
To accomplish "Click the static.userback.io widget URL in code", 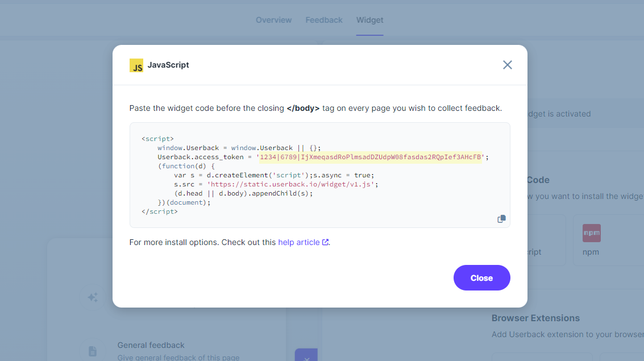I will point(290,184).
